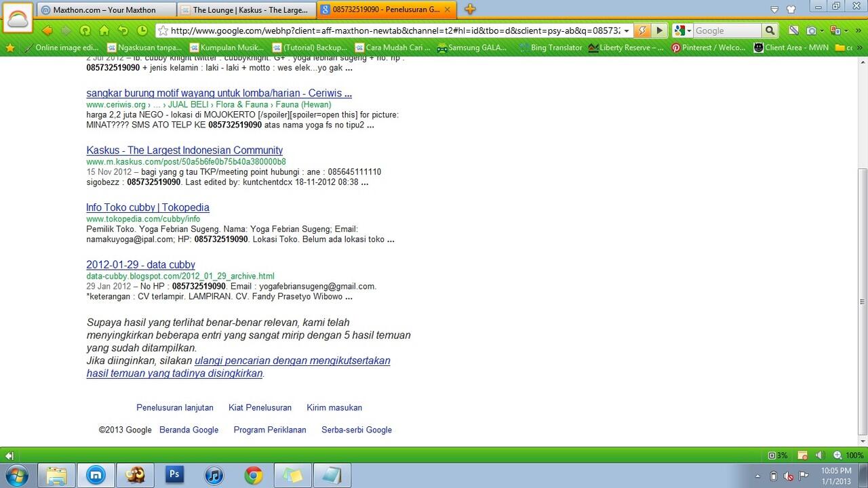The image size is (868, 488).
Task: Go back with the Back arrow
Action: pos(47,30)
